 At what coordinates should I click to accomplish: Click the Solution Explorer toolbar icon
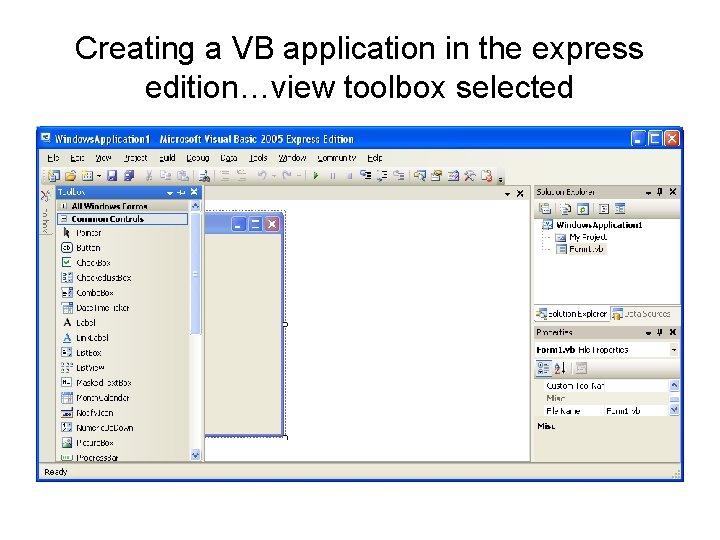coord(419,175)
